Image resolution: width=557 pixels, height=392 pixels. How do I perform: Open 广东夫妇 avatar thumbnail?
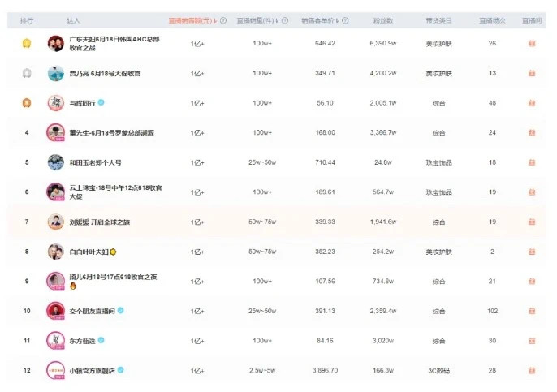pyautogui.click(x=56, y=43)
